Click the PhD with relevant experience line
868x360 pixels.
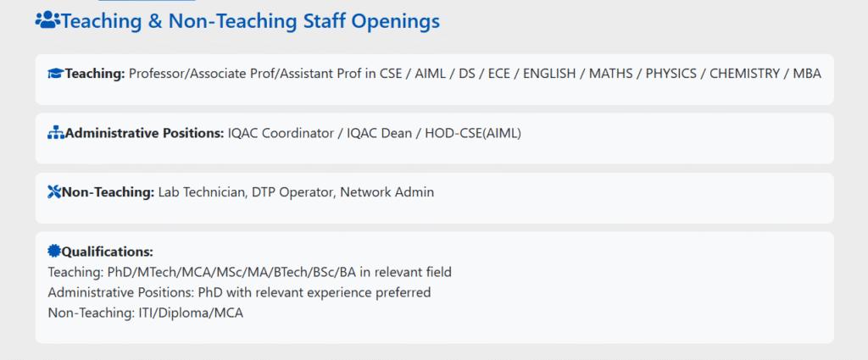click(240, 292)
